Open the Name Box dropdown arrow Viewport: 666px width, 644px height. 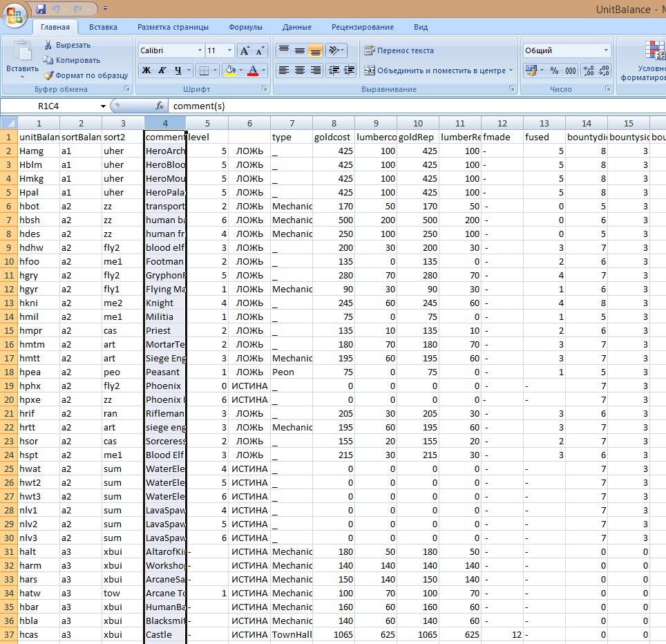(104, 106)
